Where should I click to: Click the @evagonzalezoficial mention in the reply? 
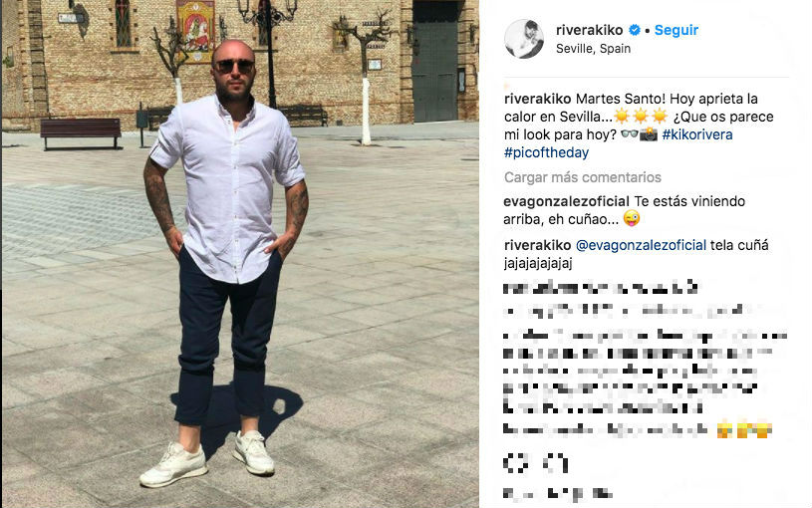point(641,245)
